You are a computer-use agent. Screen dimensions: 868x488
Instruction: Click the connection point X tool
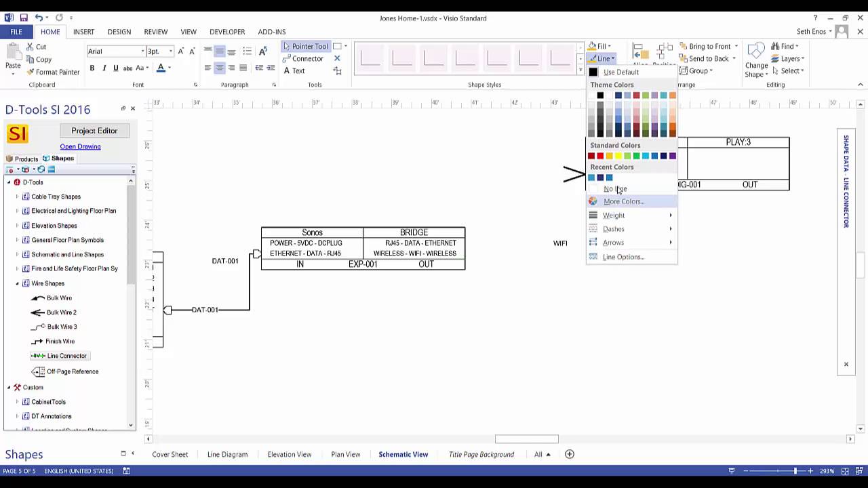[337, 58]
